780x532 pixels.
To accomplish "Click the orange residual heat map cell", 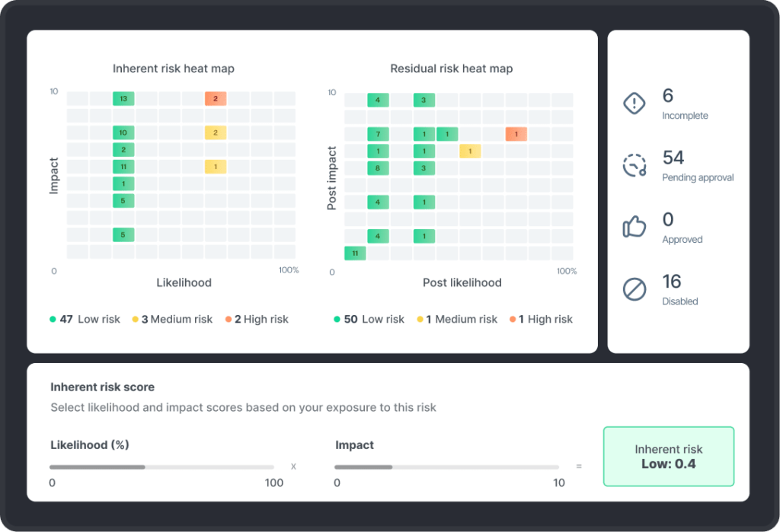I will point(516,135).
